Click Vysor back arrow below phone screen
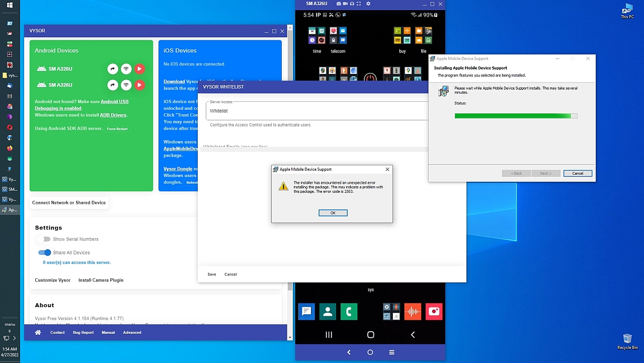Image resolution: width=644 pixels, height=363 pixels. coord(349,352)
